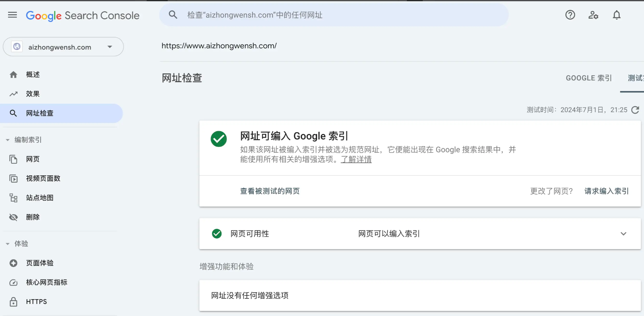644x316 pixels.
Task: Open the hamburger main menu
Action: point(12,15)
